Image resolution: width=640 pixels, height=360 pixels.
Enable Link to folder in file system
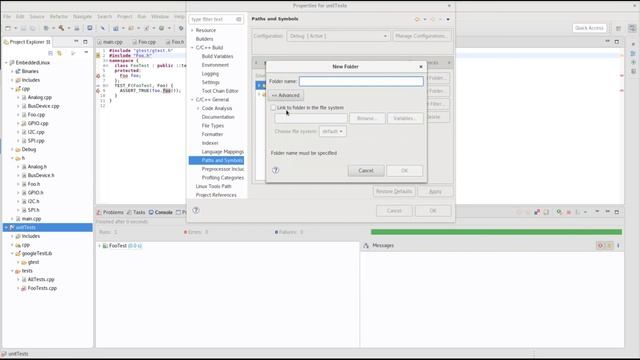coord(273,108)
